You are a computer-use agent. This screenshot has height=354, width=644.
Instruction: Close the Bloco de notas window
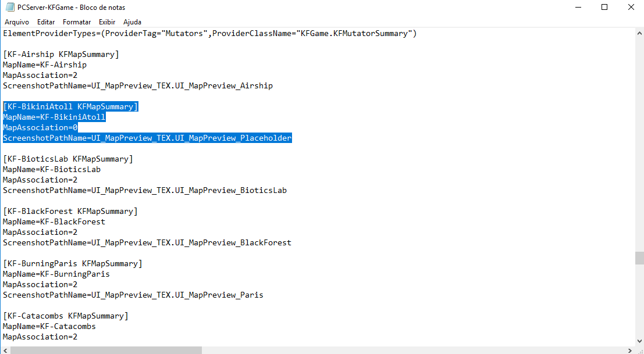pyautogui.click(x=631, y=8)
